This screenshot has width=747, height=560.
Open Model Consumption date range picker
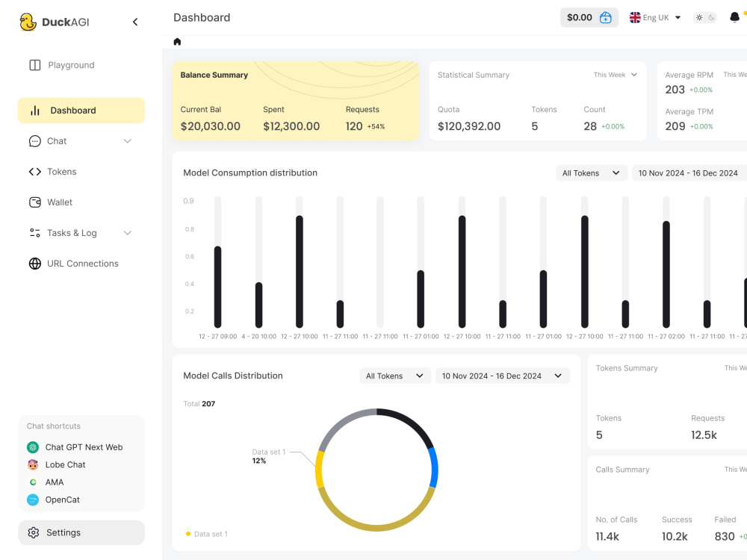689,173
